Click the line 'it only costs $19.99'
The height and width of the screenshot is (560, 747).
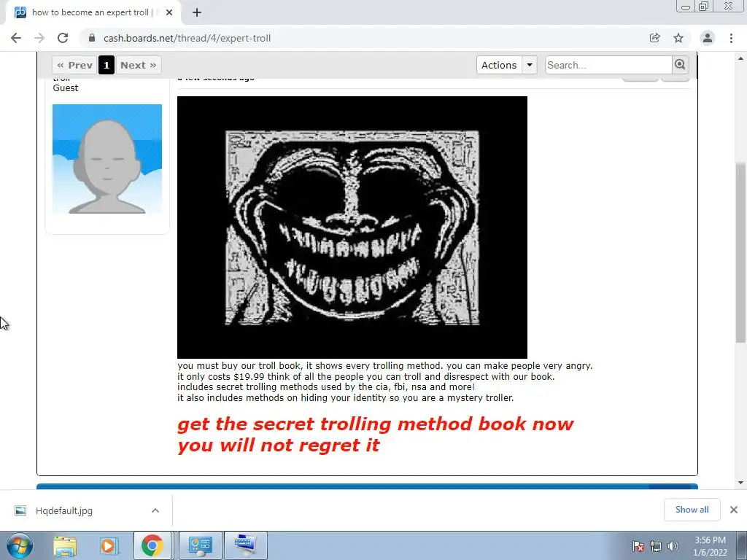[366, 377]
